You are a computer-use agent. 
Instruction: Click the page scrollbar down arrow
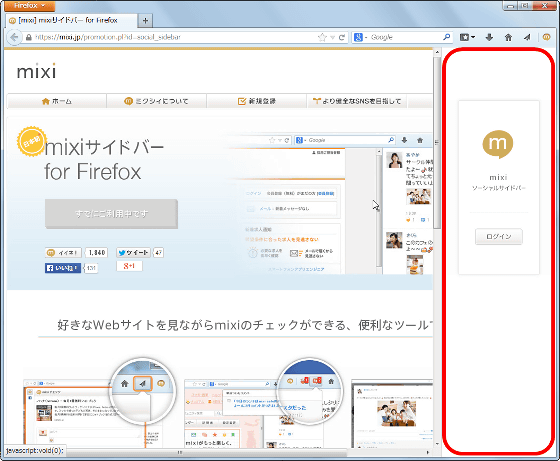point(437,444)
